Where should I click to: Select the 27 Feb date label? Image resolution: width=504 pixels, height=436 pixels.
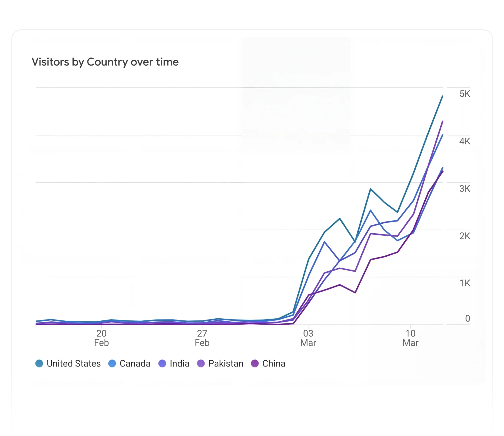(202, 338)
